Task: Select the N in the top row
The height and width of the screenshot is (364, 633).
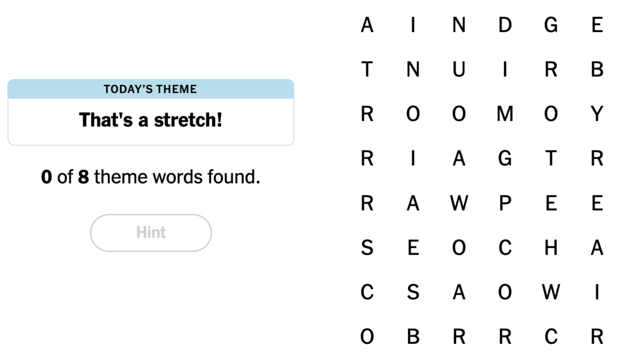Action: click(x=459, y=25)
